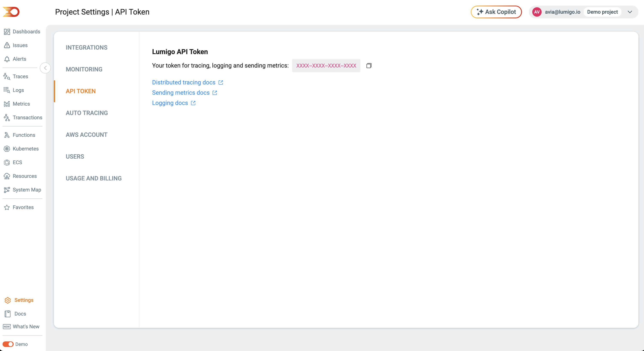Copy the API token with the copy icon
Viewport: 644px width, 351px height.
[x=369, y=66]
